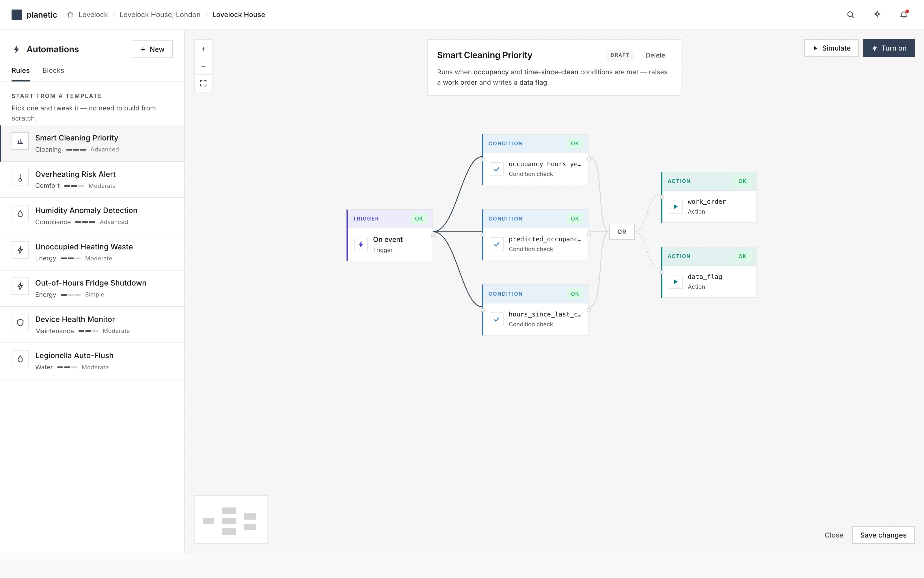The image size is (924, 578).
Task: Click Lovelock House breadcrumb
Action: [x=239, y=14]
